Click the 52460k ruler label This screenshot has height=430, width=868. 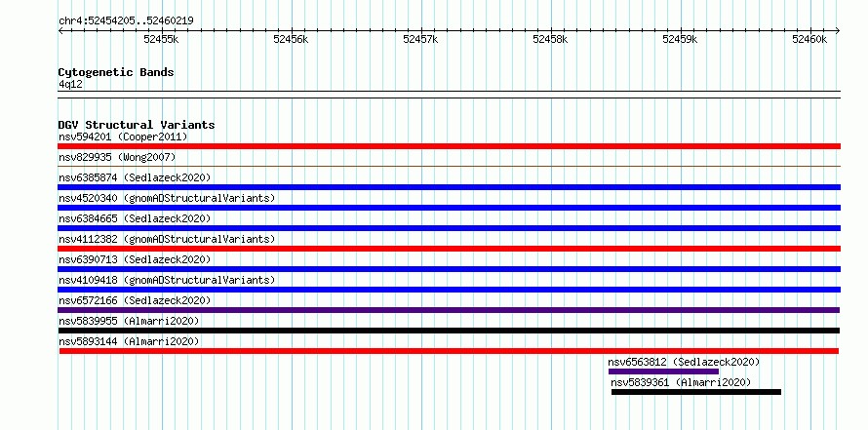(809, 39)
